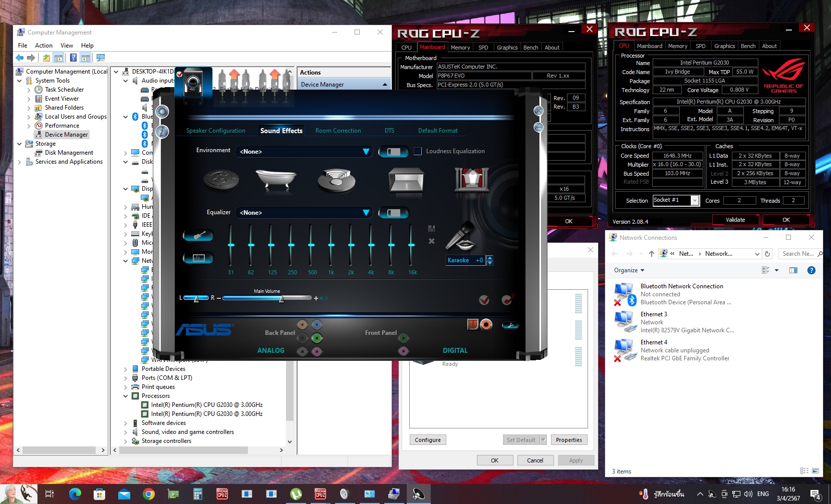The image size is (831, 504).
Task: Expand Sound, video and game controllers node
Action: (126, 432)
